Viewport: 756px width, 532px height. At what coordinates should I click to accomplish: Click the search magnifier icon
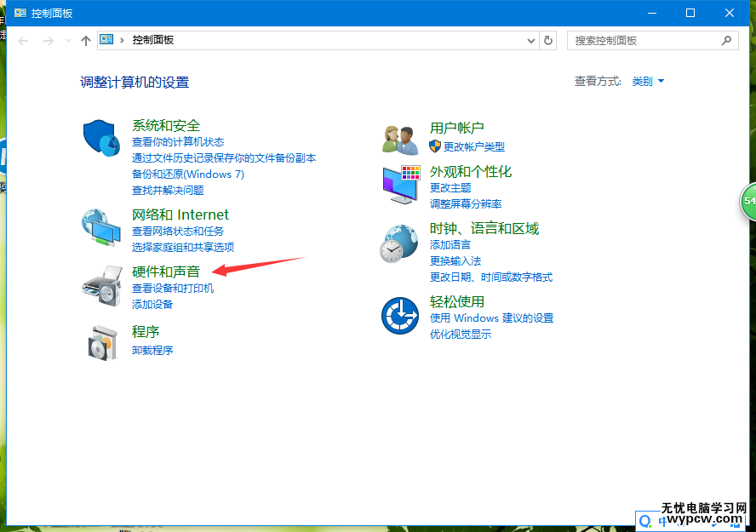click(x=726, y=41)
